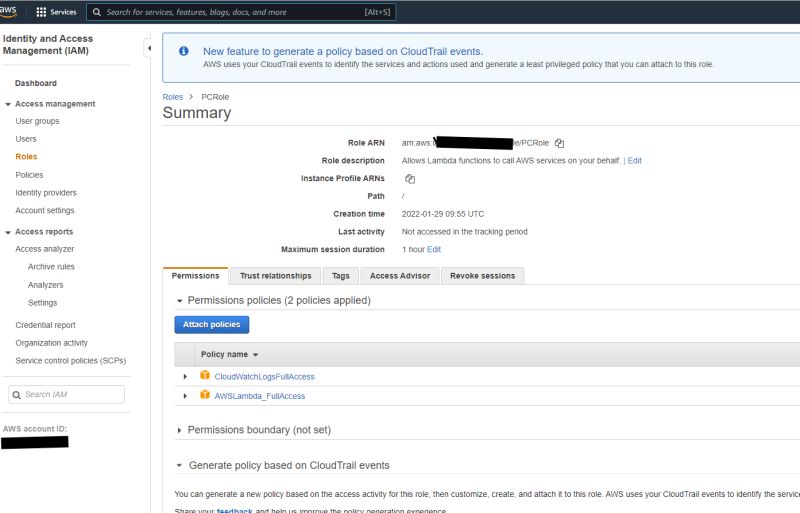Copy the Role ARN to clipboard
The image size is (800, 513).
tap(559, 143)
